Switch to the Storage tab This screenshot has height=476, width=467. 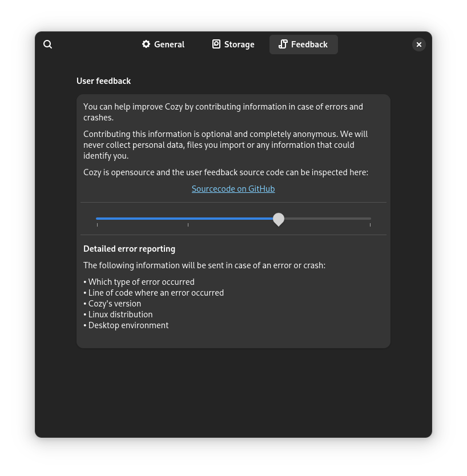233,45
